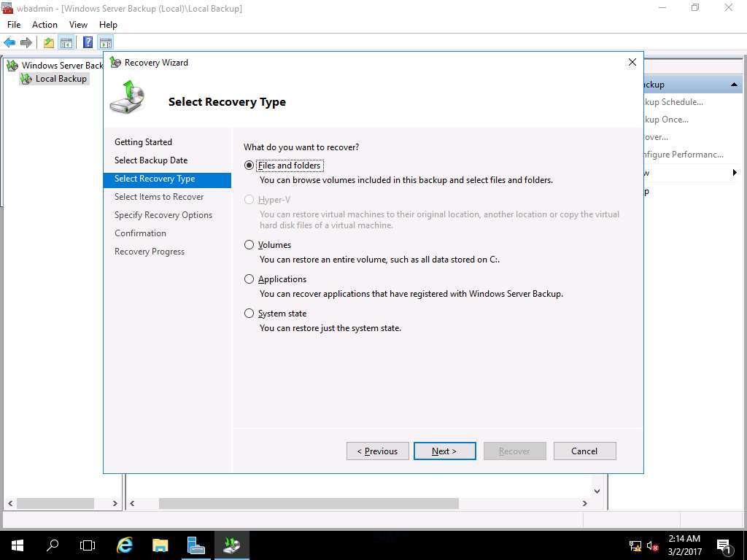Close the Recovery Wizard dialog
Screen dimensions: 747x560
pyautogui.click(x=632, y=63)
